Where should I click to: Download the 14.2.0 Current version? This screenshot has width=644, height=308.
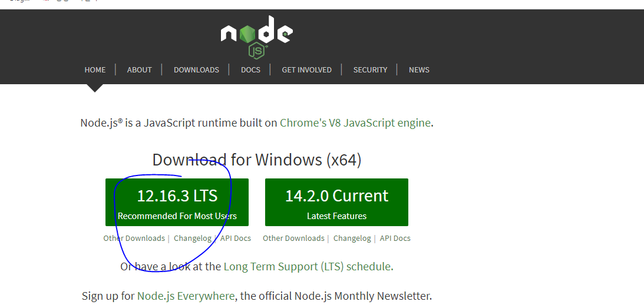[336, 202]
